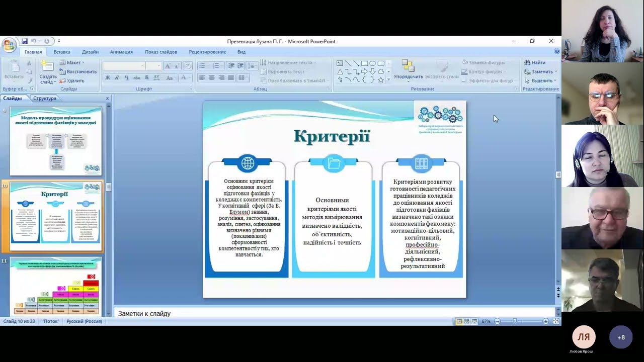644x362 pixels.
Task: Open PowerPoint help question mark
Action: 556,51
